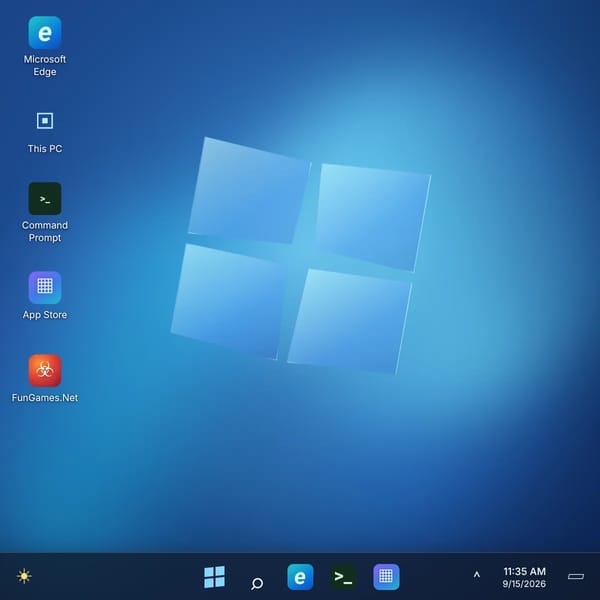Launch Edge from the taskbar
Screen dimensions: 600x600
click(x=300, y=577)
